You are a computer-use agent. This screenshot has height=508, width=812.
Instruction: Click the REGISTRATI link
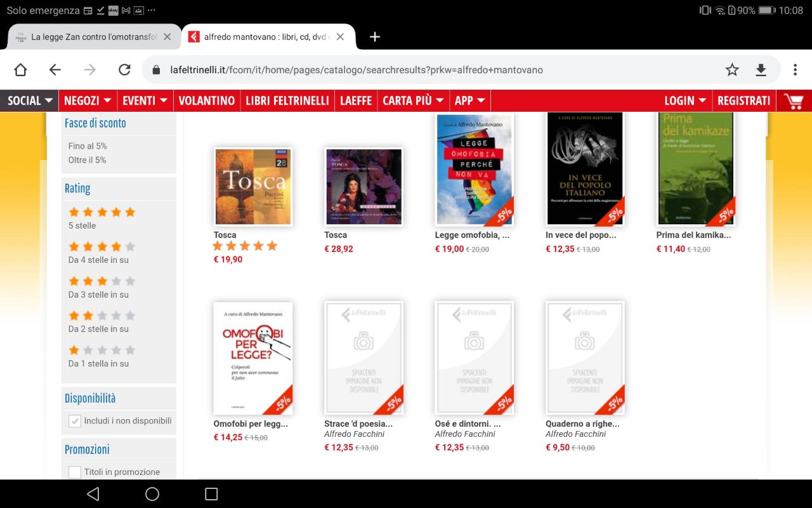[x=743, y=100]
